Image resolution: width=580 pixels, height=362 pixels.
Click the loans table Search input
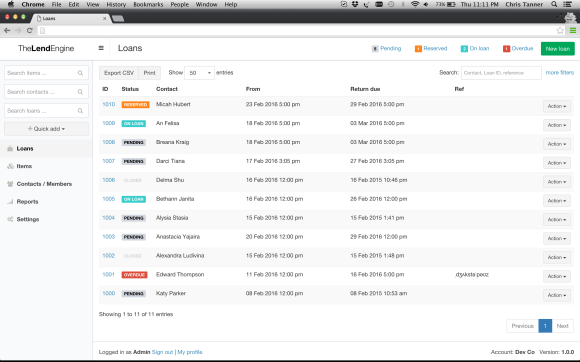[x=501, y=73]
